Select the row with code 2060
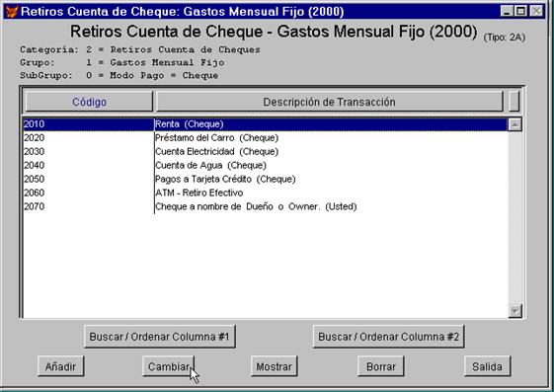This screenshot has height=392, width=554. [265, 193]
